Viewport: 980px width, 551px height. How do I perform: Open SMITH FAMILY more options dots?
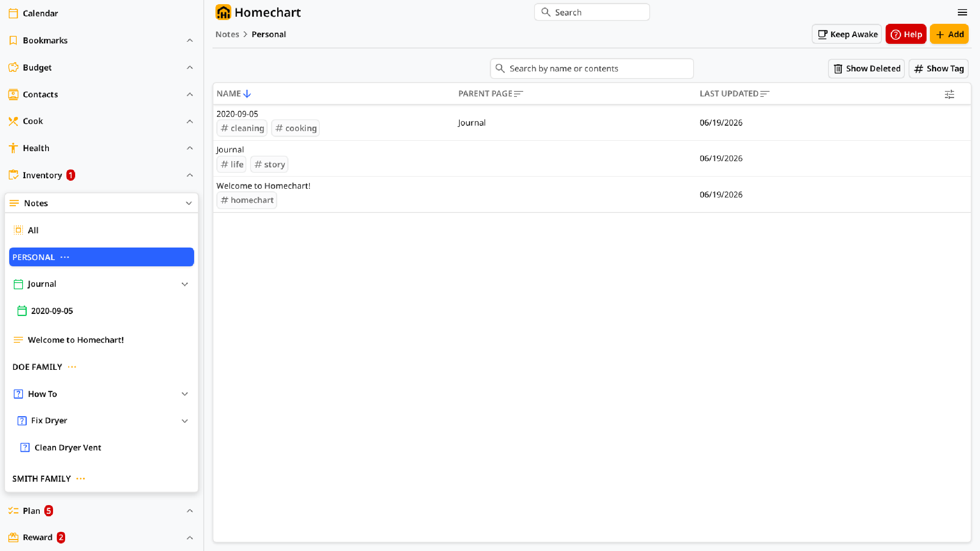tap(81, 479)
